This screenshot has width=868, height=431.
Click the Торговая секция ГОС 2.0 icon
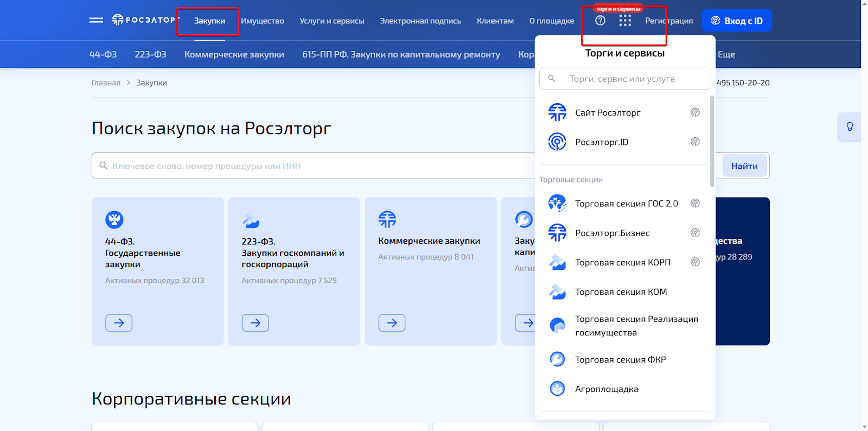coord(557,204)
